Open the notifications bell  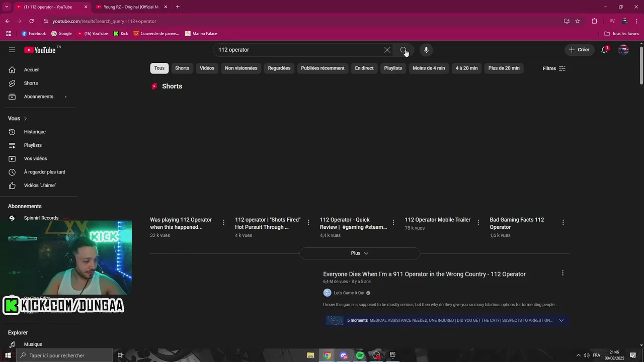[604, 50]
